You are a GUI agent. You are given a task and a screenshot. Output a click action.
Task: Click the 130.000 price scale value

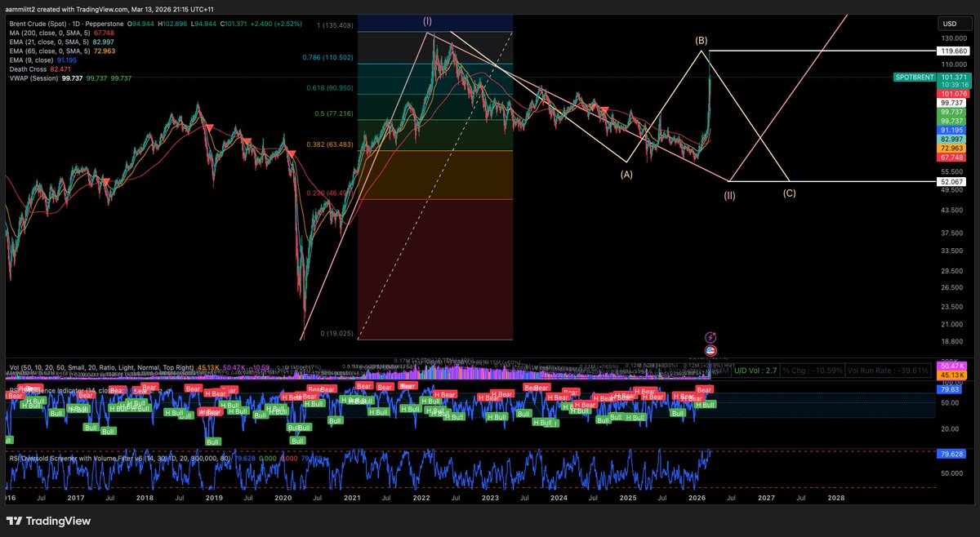pos(953,38)
